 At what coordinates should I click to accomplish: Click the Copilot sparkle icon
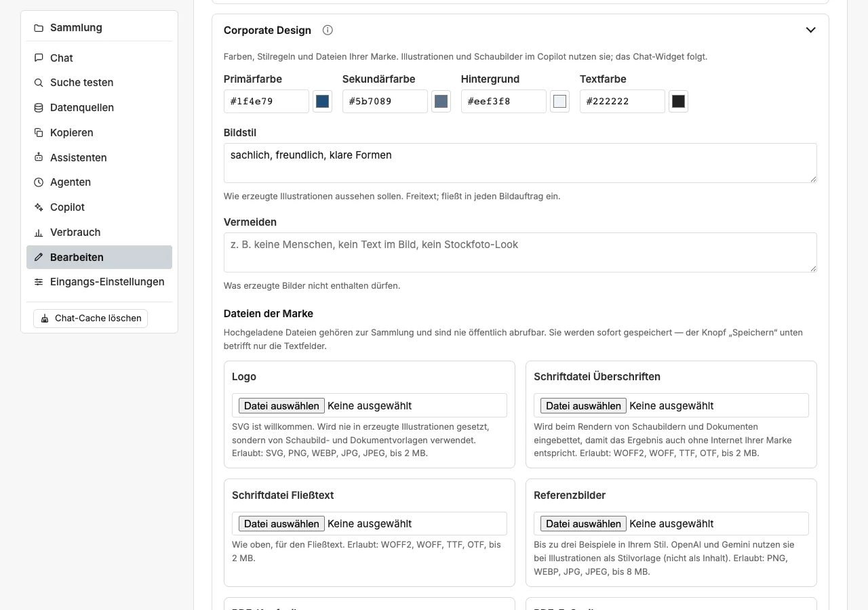pos(39,207)
